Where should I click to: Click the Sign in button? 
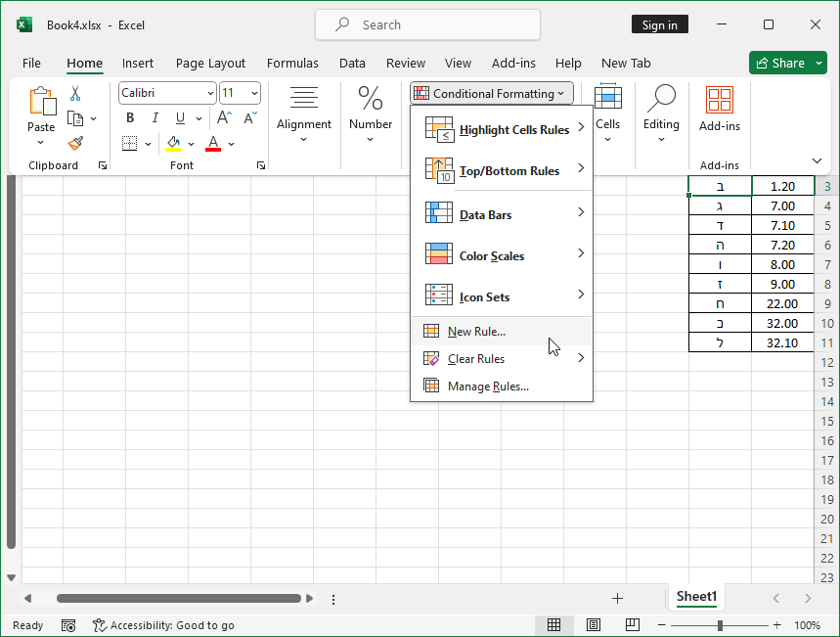click(x=659, y=25)
